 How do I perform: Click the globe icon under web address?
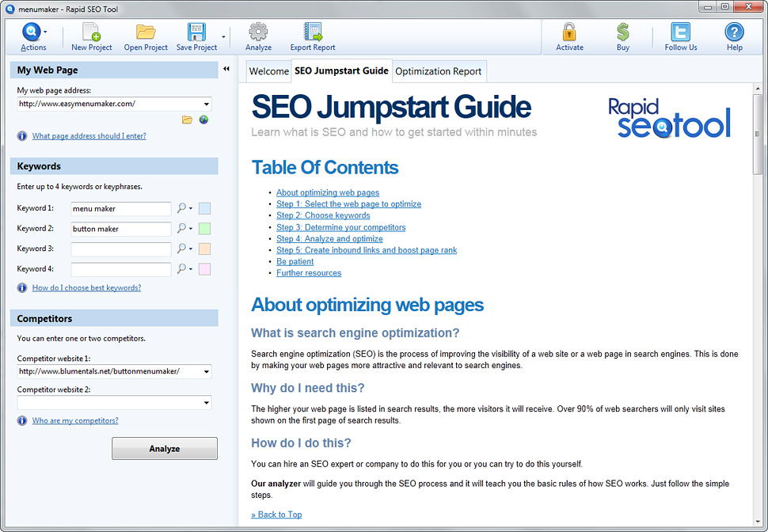pos(203,120)
